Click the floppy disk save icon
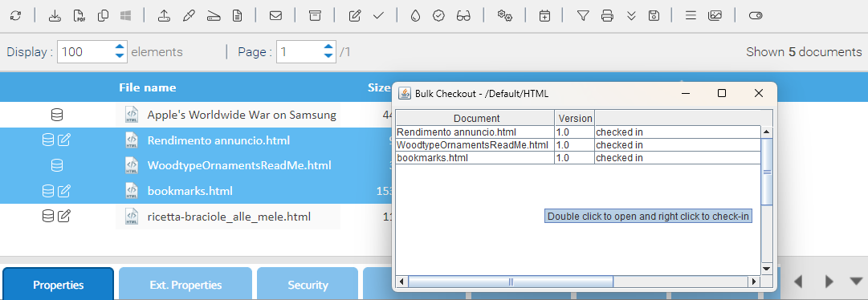This screenshot has width=868, height=300. coord(654,16)
